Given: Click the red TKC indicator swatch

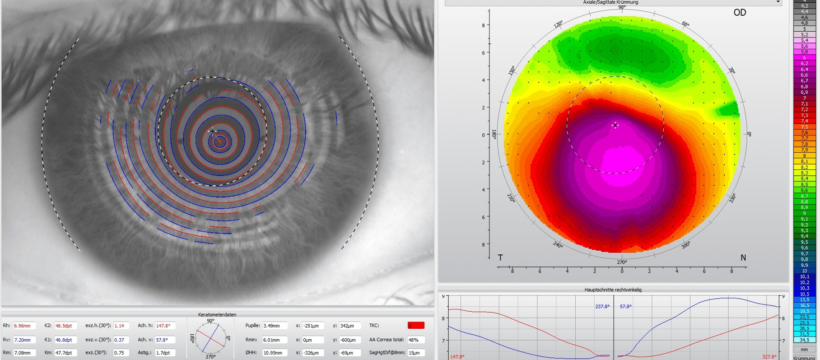Looking at the screenshot, I should coord(415,325).
